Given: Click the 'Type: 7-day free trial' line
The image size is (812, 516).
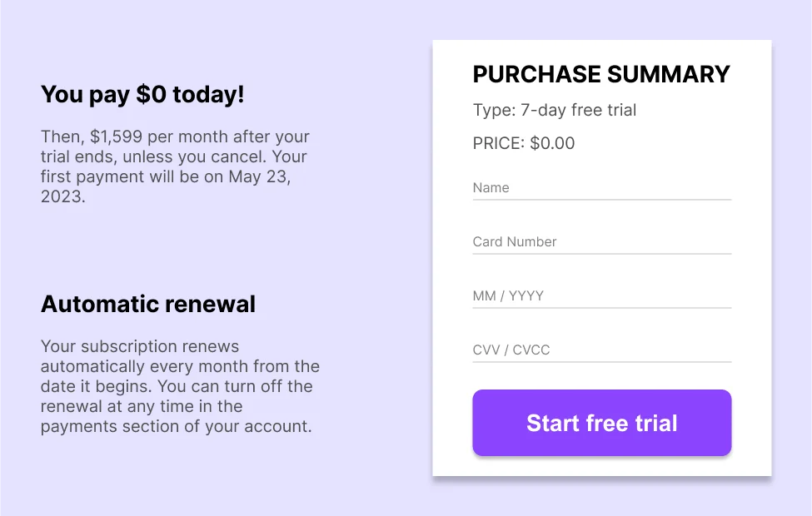Looking at the screenshot, I should click(555, 110).
